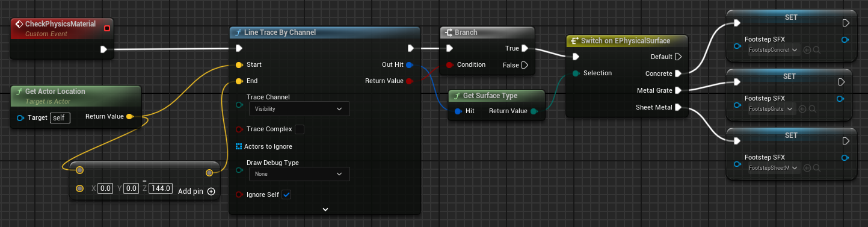868x227 pixels.
Task: Click the Add pin plus icon
Action: tap(211, 191)
